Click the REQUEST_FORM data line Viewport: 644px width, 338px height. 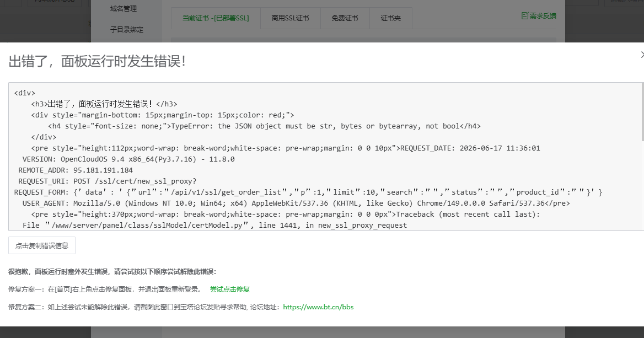pos(308,192)
